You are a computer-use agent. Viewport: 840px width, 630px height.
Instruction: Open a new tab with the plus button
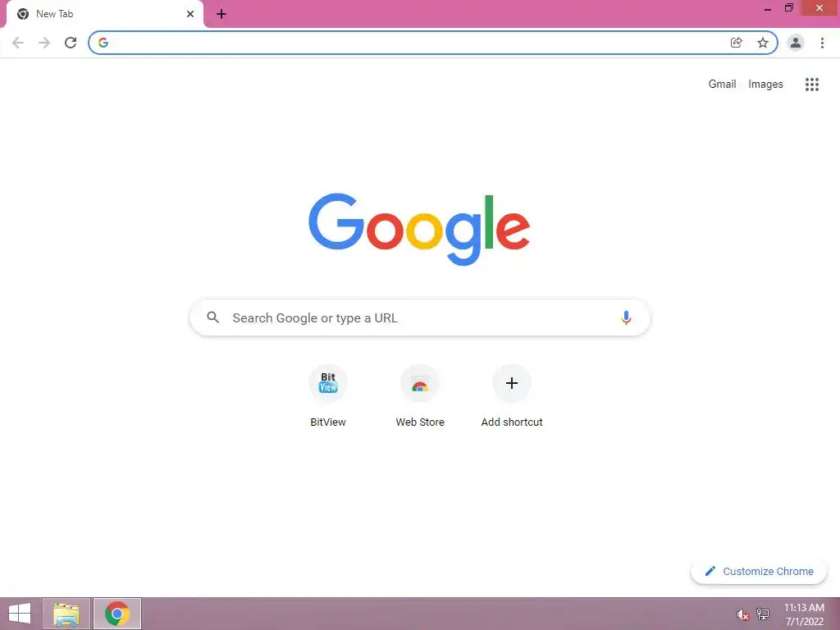click(221, 14)
